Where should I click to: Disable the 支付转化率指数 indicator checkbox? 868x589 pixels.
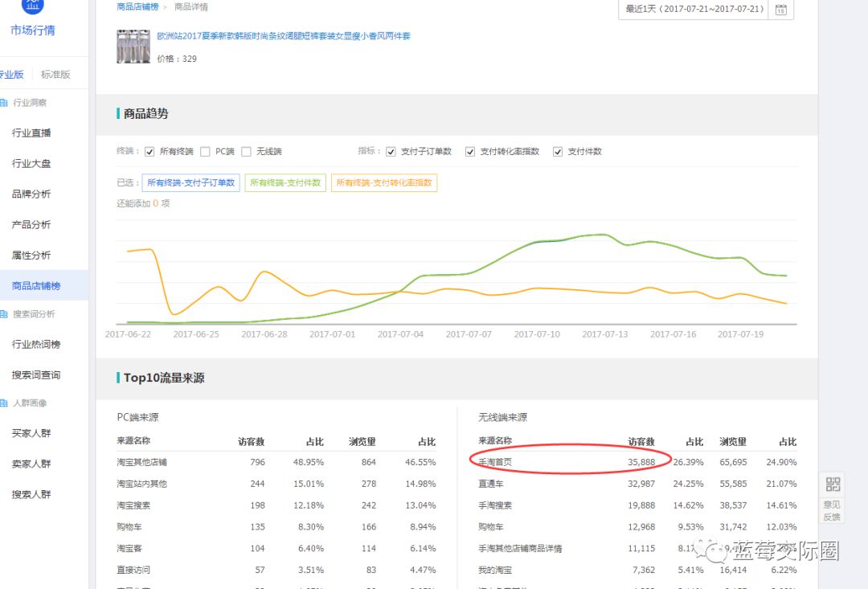click(x=469, y=151)
